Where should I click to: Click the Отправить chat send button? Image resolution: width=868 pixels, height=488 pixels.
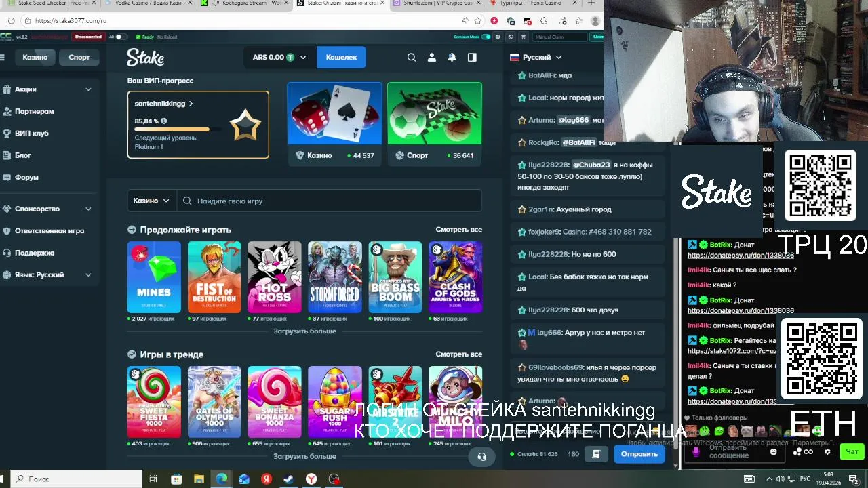pyautogui.click(x=639, y=454)
